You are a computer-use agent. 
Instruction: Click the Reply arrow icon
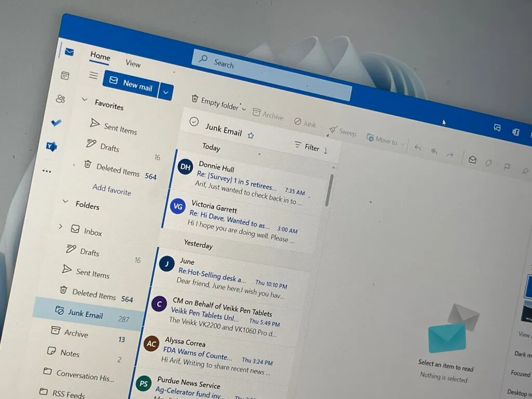click(x=418, y=148)
